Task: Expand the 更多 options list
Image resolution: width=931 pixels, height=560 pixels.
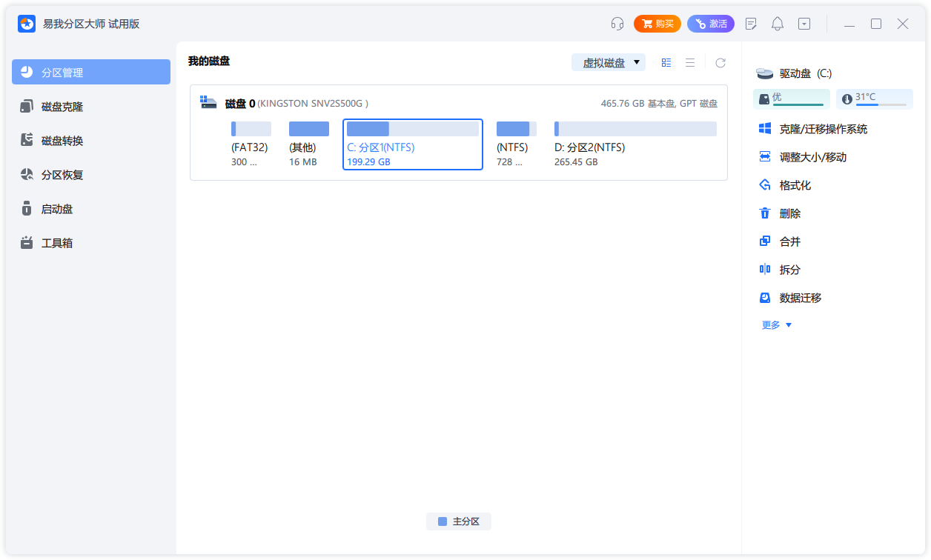Action: [x=776, y=324]
